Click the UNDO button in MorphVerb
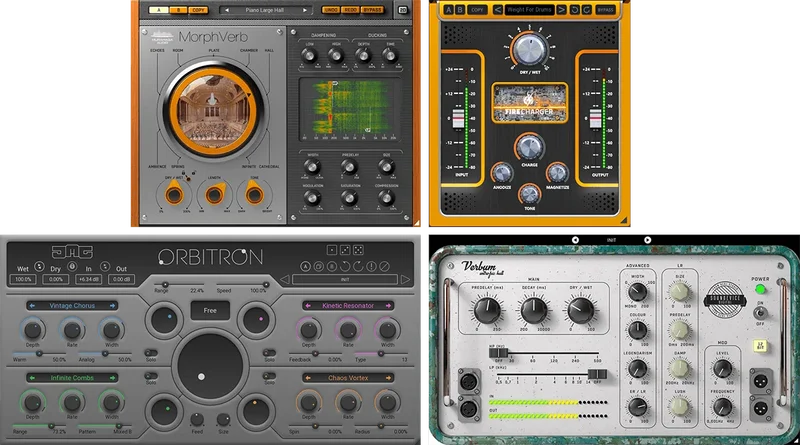The height and width of the screenshot is (445, 800). click(331, 10)
